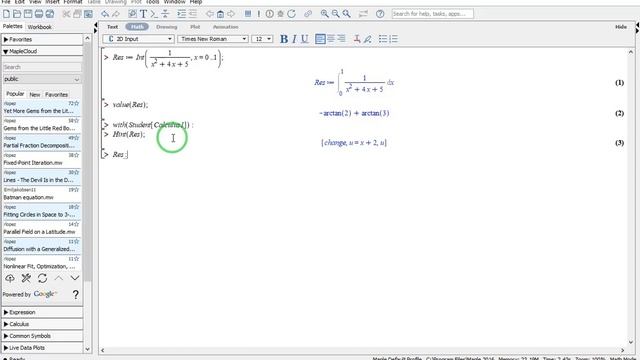Switch to Text input mode
The image size is (640, 360).
pos(112,27)
